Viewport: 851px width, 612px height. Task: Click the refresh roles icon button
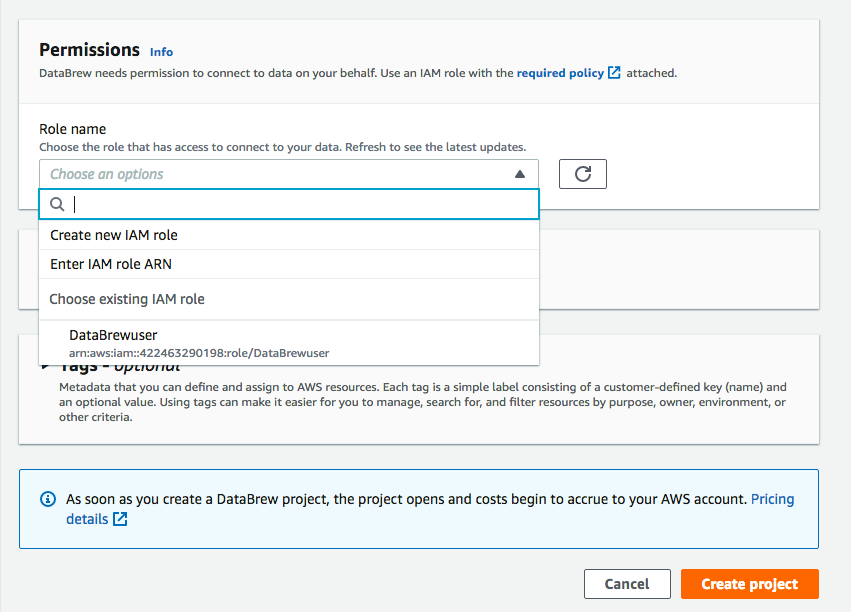pyautogui.click(x=582, y=174)
